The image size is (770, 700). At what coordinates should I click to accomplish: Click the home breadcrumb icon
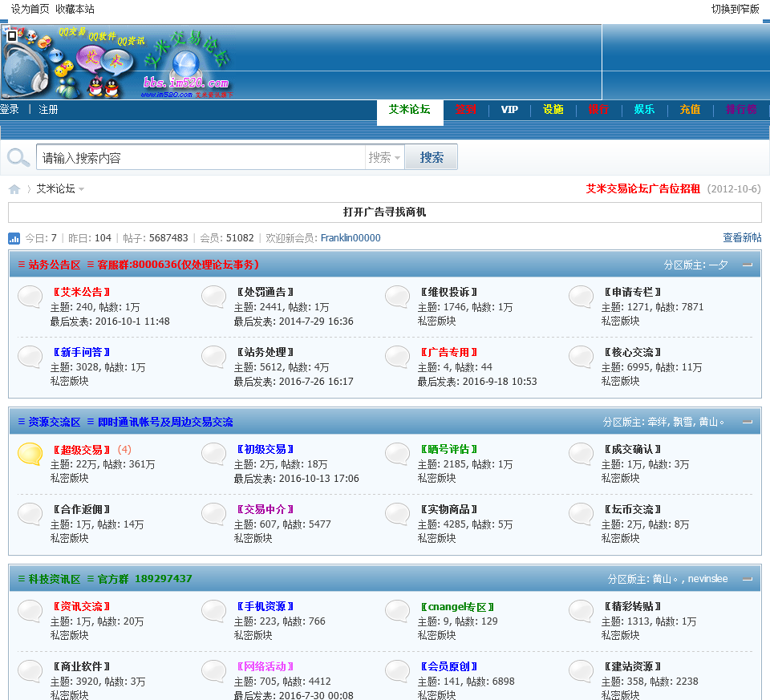(14, 189)
